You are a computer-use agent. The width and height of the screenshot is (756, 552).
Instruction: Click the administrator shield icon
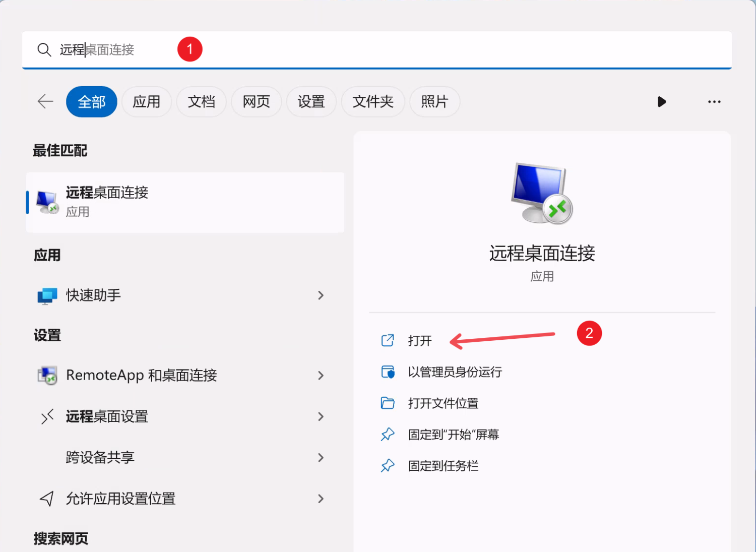388,372
